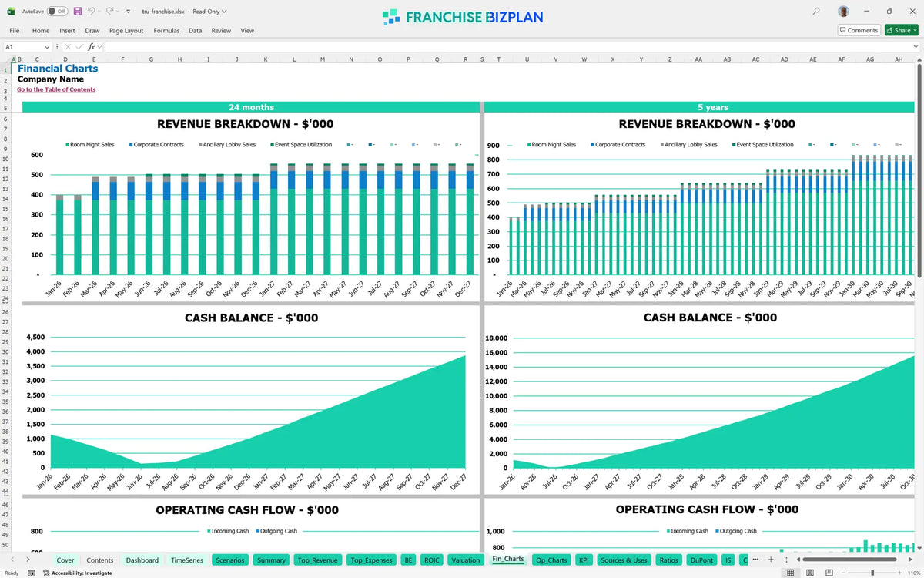
Task: Open the ROIC sheet tab
Action: pyautogui.click(x=432, y=560)
